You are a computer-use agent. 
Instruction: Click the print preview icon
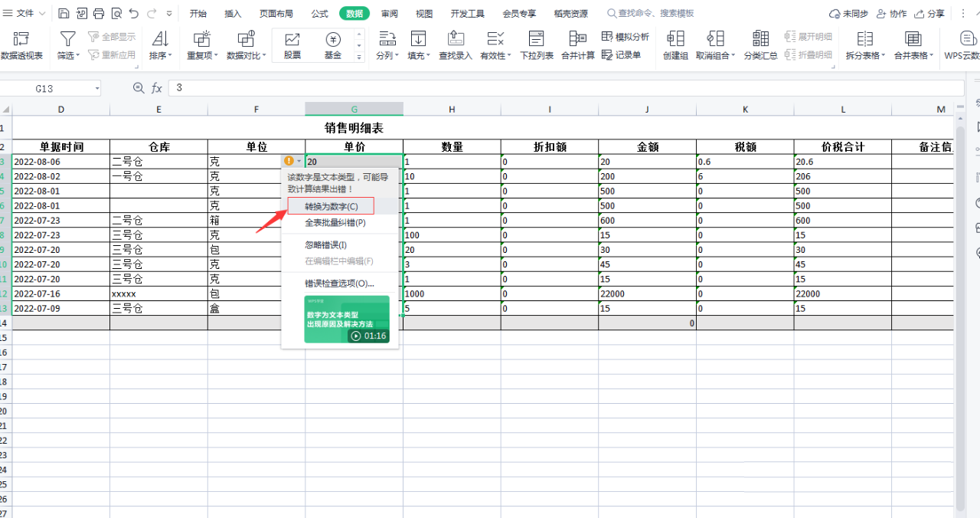pyautogui.click(x=116, y=14)
